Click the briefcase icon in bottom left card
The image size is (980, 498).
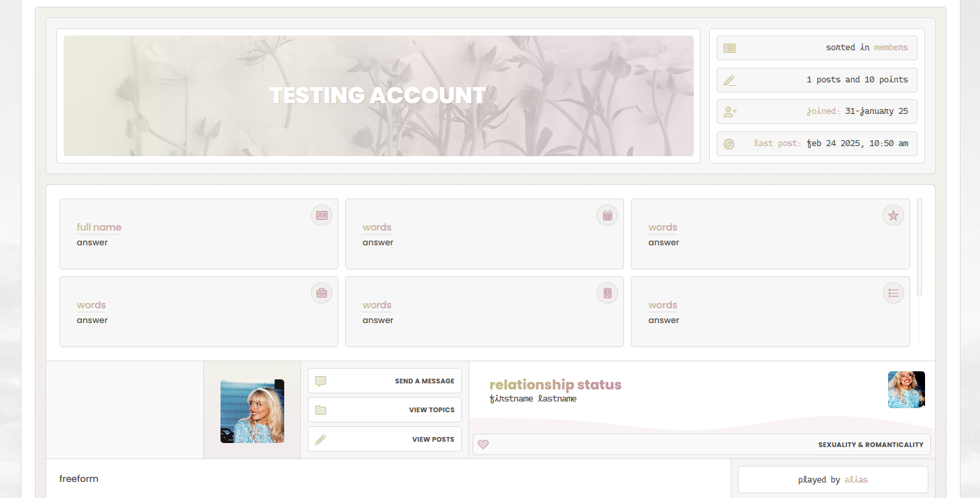[322, 293]
